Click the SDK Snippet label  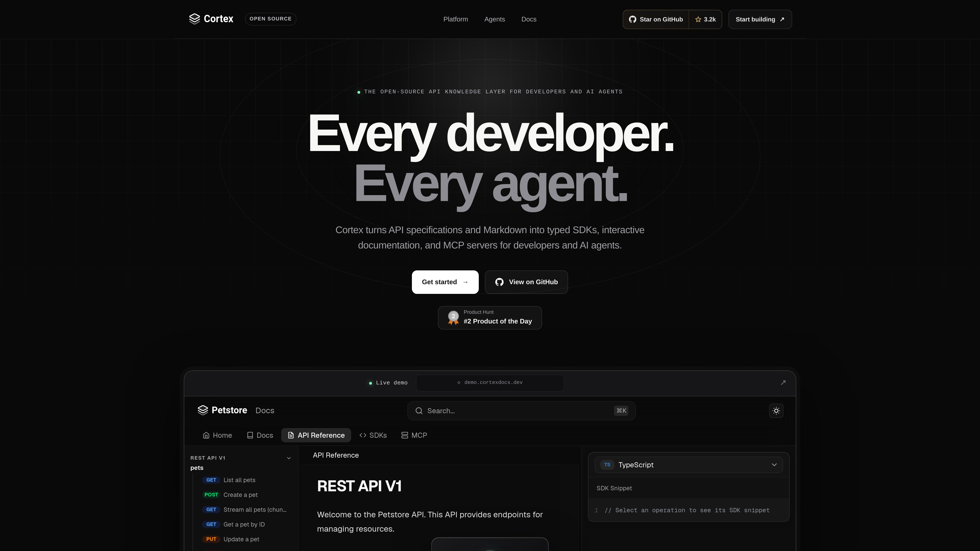click(614, 488)
